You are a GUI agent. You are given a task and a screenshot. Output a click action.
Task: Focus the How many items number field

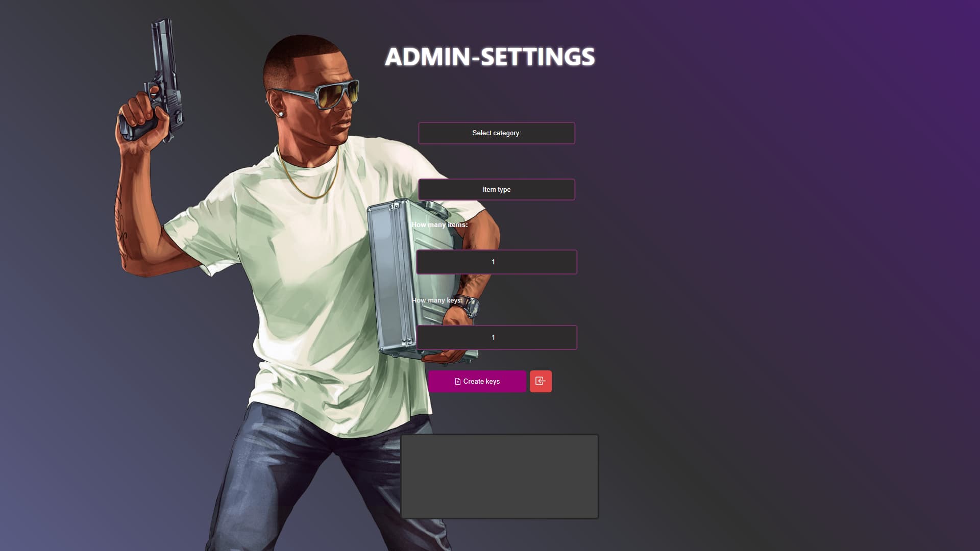[x=497, y=262]
